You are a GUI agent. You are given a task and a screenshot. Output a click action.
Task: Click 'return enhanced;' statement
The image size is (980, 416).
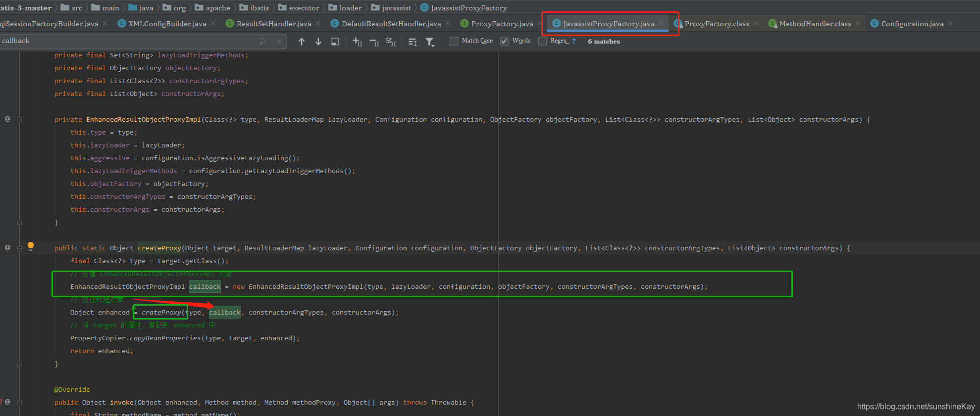point(102,351)
